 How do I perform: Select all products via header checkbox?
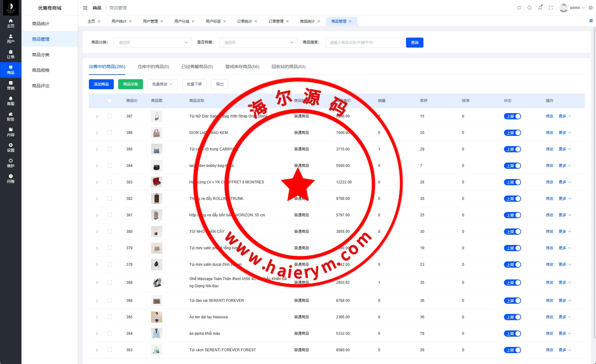pos(110,101)
